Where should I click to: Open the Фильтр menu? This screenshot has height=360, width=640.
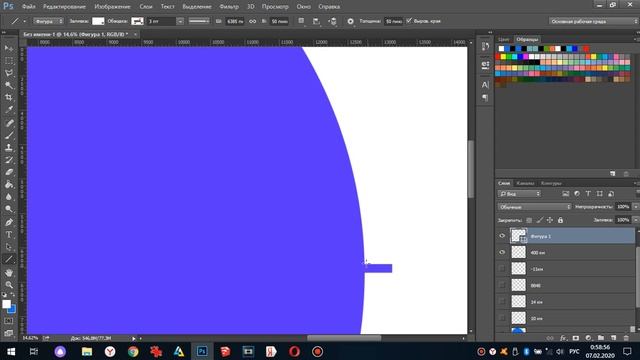coord(229,7)
